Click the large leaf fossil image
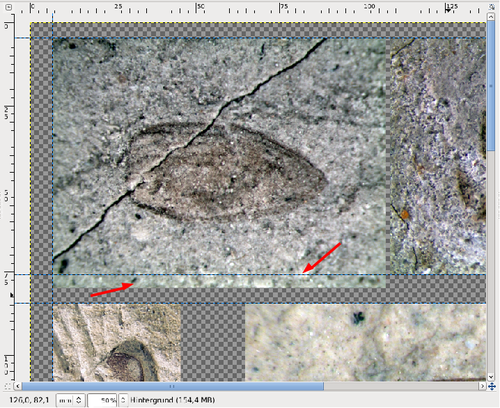This screenshot has width=500, height=408. [x=219, y=162]
